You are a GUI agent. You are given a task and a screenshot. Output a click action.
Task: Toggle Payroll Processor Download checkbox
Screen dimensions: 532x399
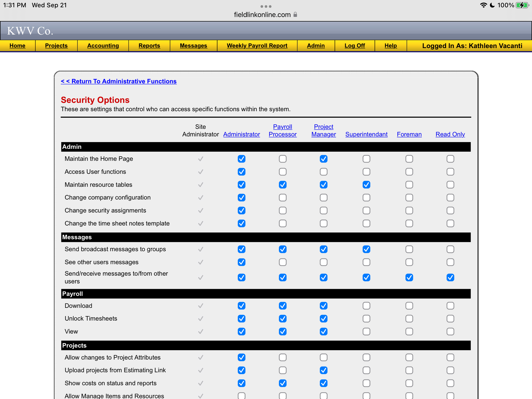(282, 305)
